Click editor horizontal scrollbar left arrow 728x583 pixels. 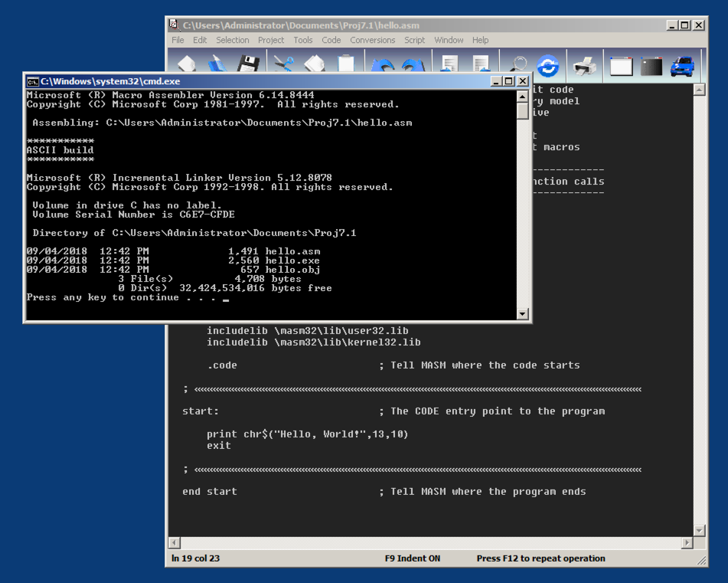(x=174, y=542)
